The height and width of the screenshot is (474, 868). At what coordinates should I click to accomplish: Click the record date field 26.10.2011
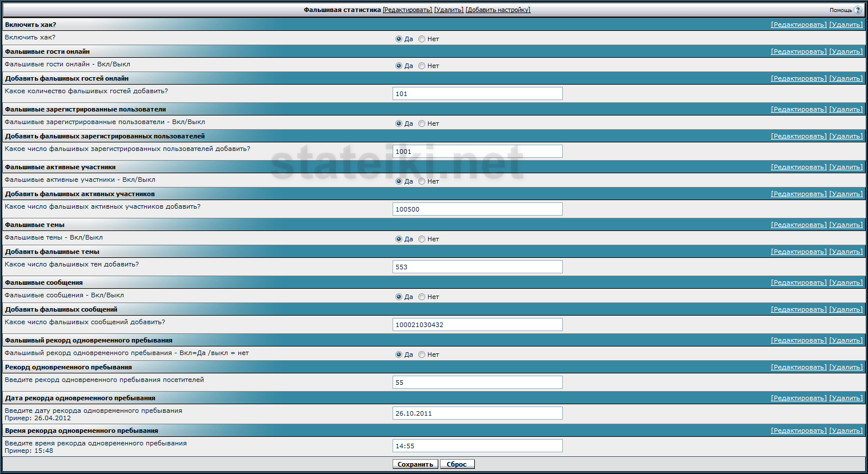pyautogui.click(x=478, y=413)
